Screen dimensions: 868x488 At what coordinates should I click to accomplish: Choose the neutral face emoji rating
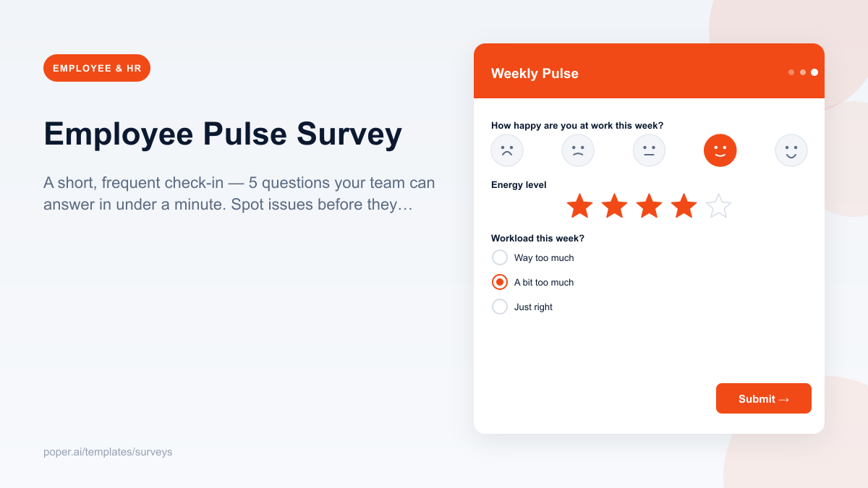pyautogui.click(x=649, y=150)
